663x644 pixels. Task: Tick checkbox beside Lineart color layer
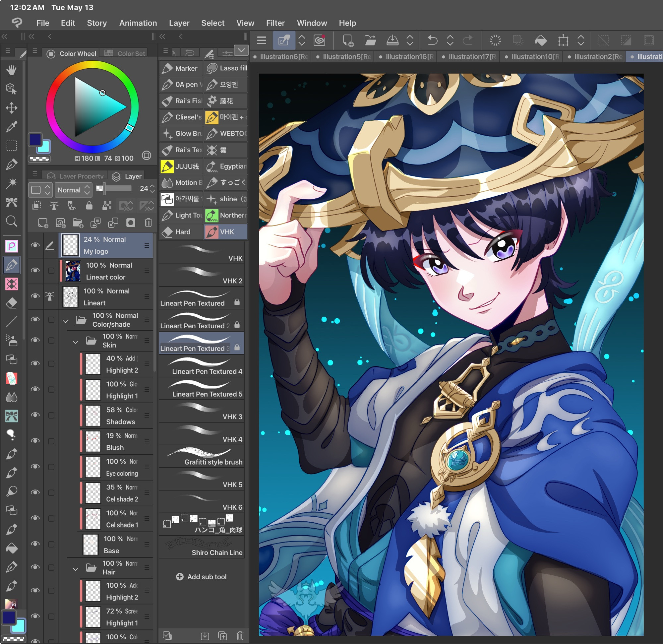point(51,270)
